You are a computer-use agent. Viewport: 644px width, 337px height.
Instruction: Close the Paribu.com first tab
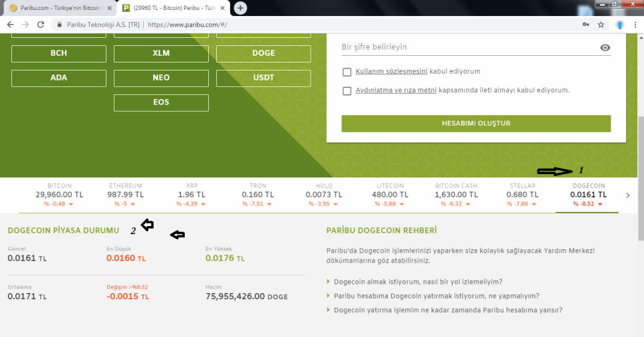(109, 8)
